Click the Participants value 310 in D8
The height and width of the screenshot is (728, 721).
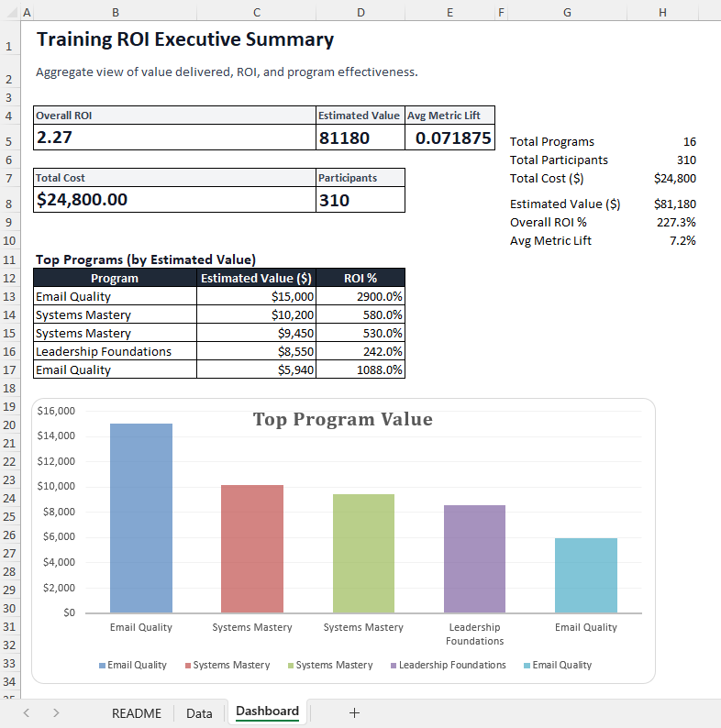pyautogui.click(x=360, y=200)
